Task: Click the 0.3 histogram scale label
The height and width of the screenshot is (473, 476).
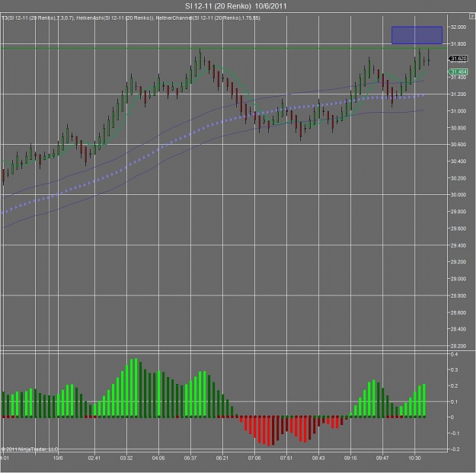Action: coord(454,370)
